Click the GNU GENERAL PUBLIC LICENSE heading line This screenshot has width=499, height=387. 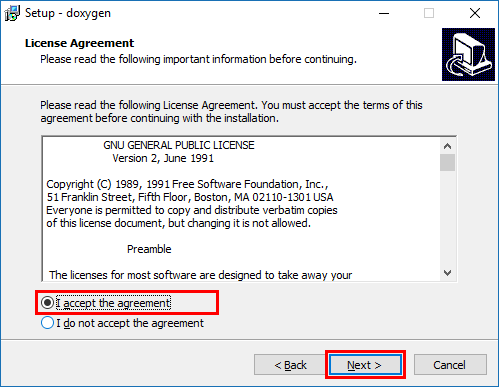click(x=179, y=145)
